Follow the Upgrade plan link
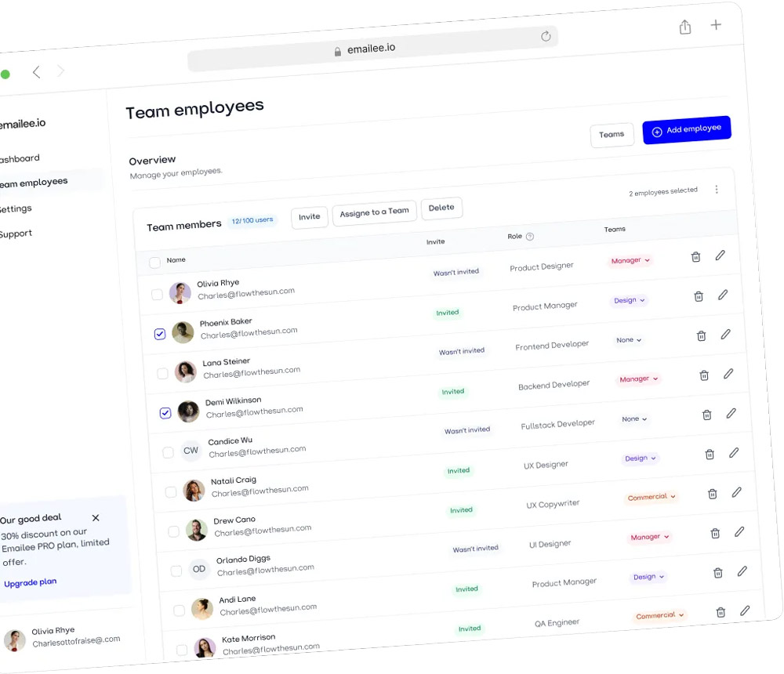The image size is (784, 674). 30,582
